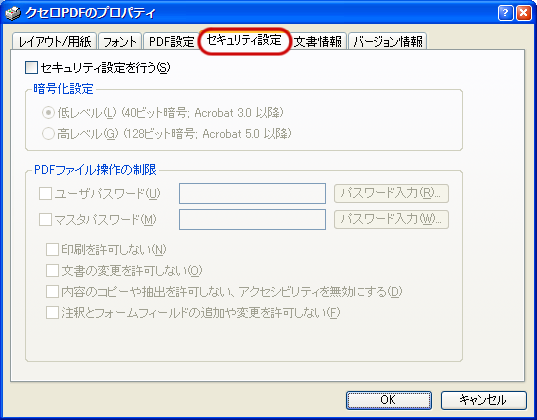This screenshot has width=537, height=420.
Task: Check 注釈とフォームフィールド option
Action: point(52,312)
